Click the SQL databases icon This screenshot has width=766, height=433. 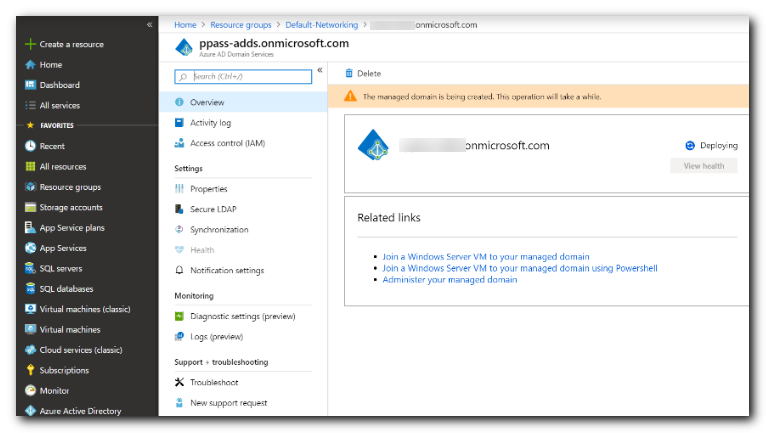[x=30, y=288]
